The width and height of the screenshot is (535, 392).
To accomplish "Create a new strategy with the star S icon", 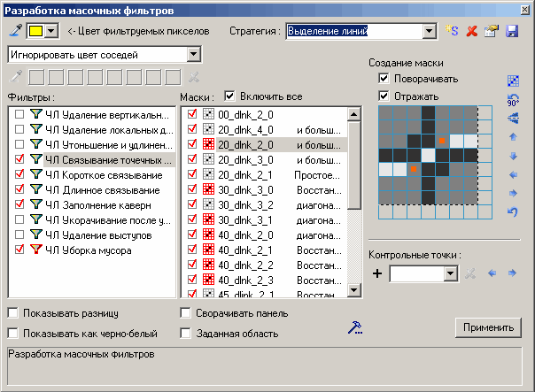I will click(452, 31).
